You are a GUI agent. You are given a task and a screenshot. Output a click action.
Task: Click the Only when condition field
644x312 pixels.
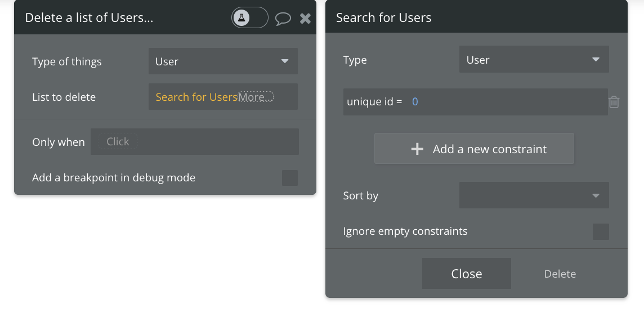tap(194, 142)
